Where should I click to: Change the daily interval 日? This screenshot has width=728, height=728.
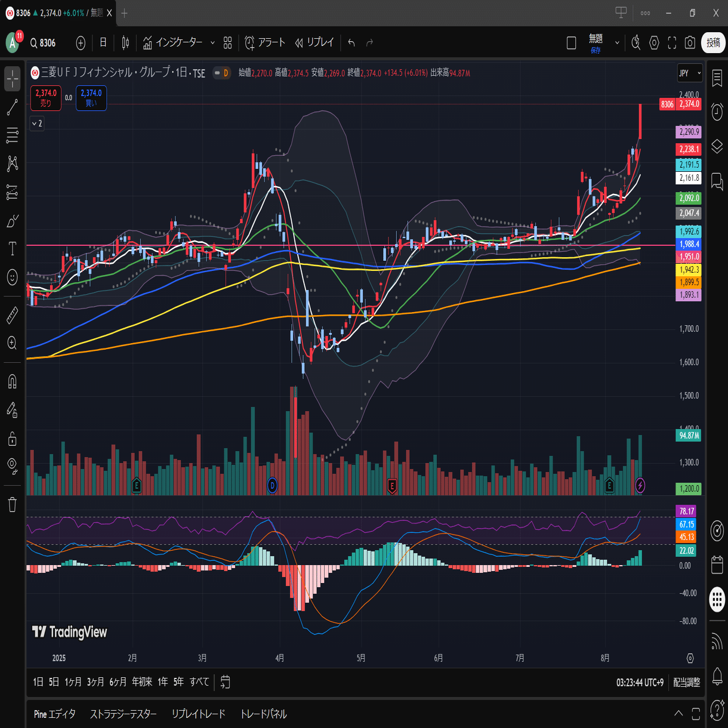click(103, 42)
